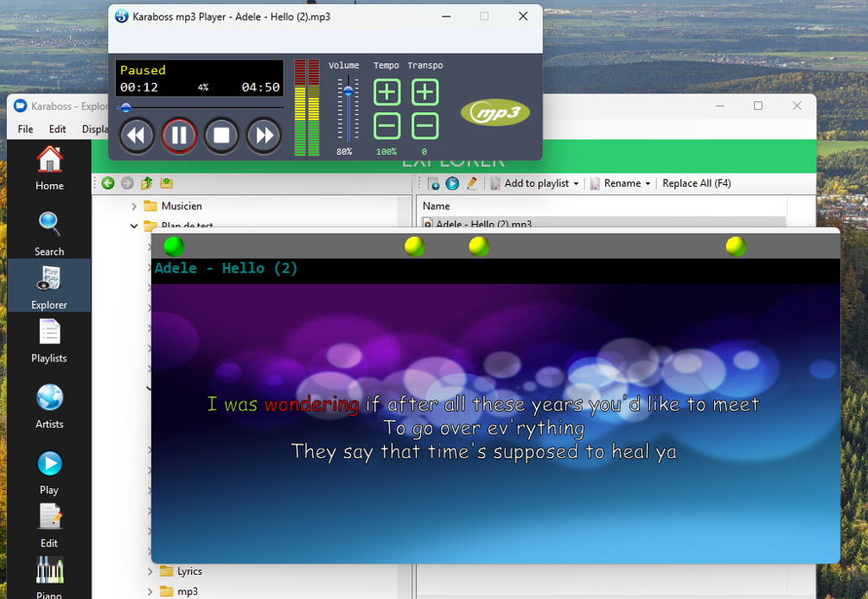
Task: Click lyric 'They say that time's supposed to heal ya'
Action: click(484, 452)
